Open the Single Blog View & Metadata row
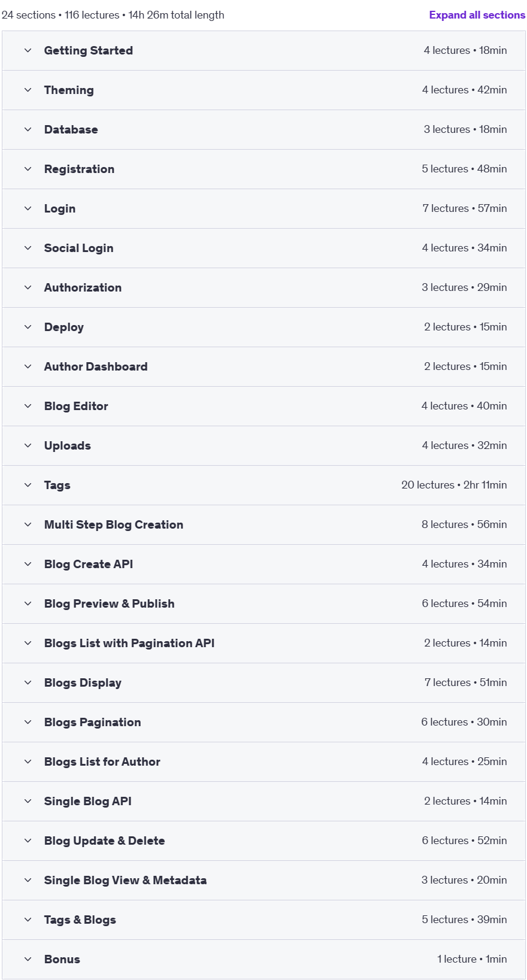Viewport: 527px width, 980px height. pos(263,880)
